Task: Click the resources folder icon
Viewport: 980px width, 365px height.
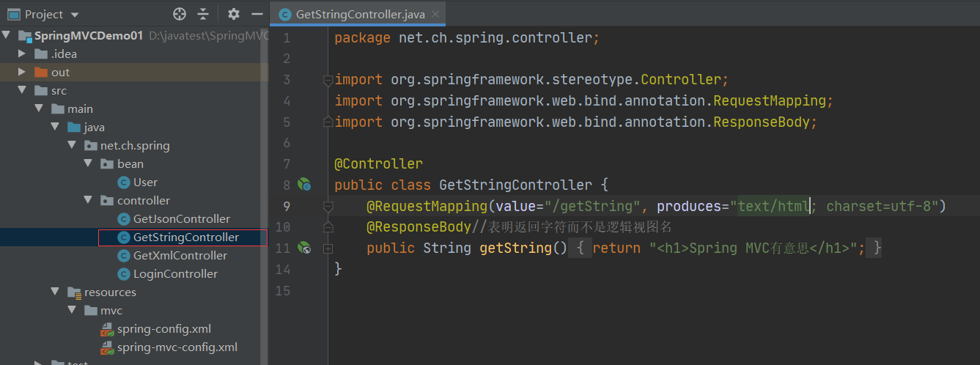Action: 74,292
